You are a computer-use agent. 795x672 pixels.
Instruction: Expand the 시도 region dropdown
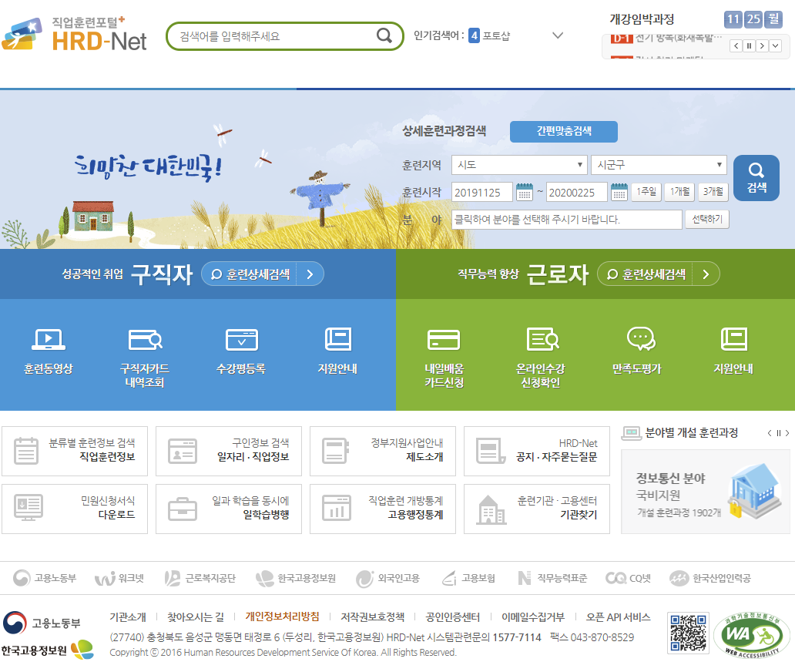click(519, 165)
